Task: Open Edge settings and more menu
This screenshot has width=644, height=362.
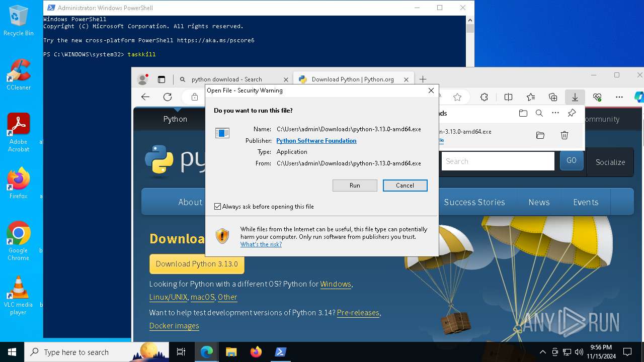Action: click(x=619, y=97)
